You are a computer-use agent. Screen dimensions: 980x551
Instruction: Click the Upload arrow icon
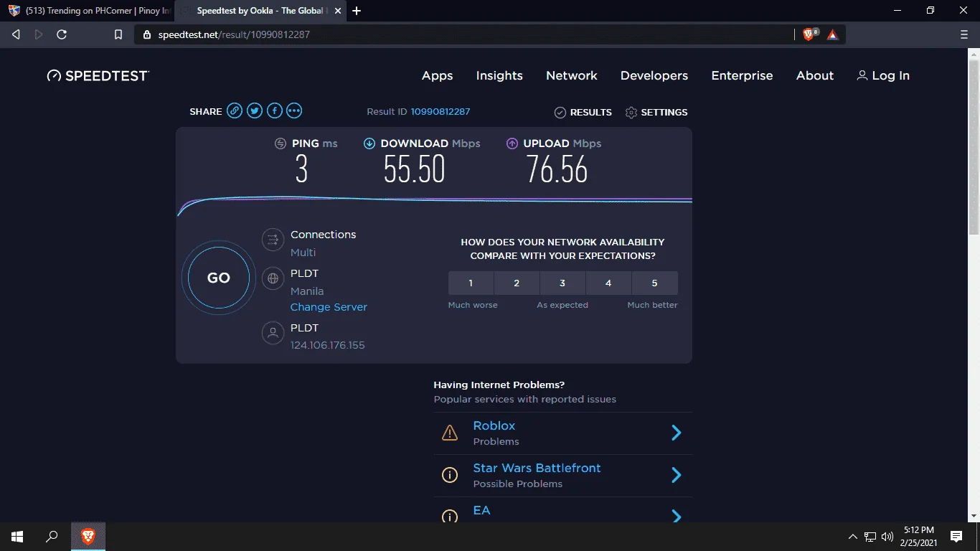(512, 143)
